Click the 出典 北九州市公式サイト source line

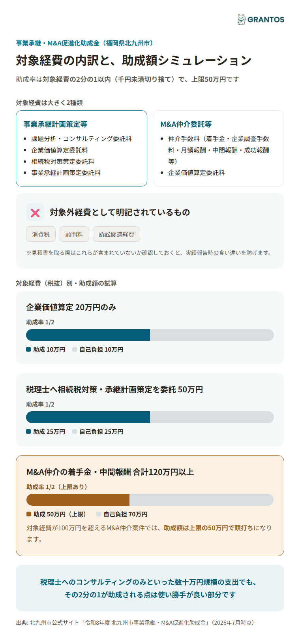pyautogui.click(x=135, y=622)
